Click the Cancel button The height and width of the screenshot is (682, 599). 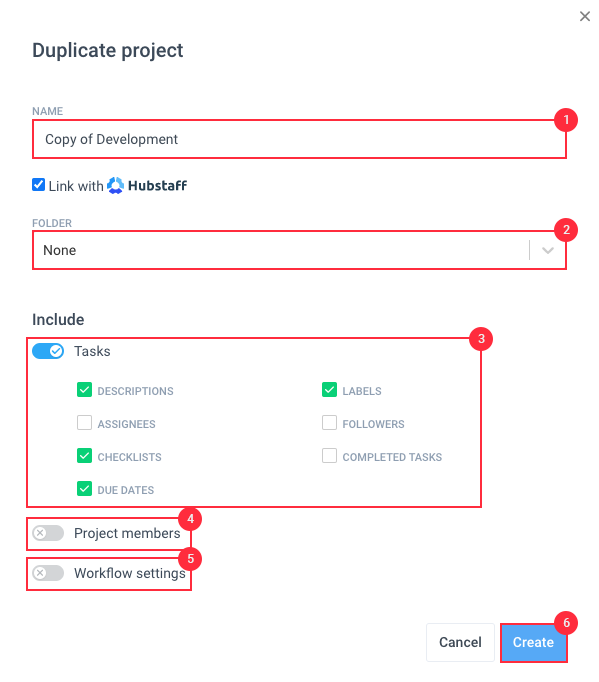click(x=460, y=642)
